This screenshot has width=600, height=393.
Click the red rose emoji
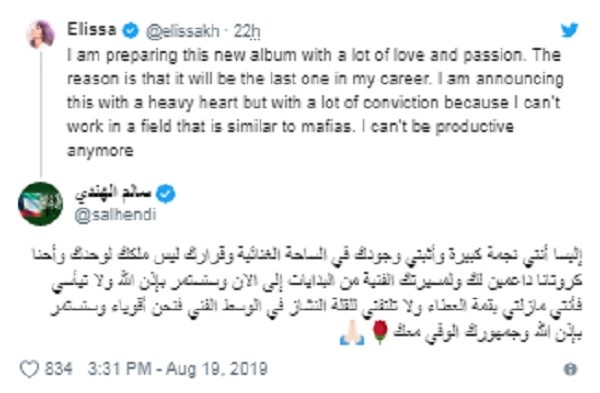point(379,332)
